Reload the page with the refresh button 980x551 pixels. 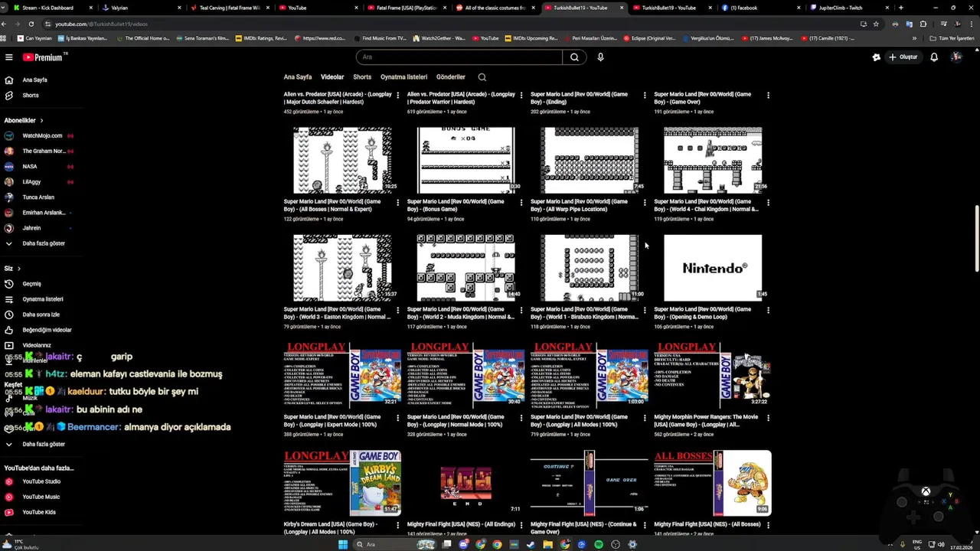pos(31,24)
